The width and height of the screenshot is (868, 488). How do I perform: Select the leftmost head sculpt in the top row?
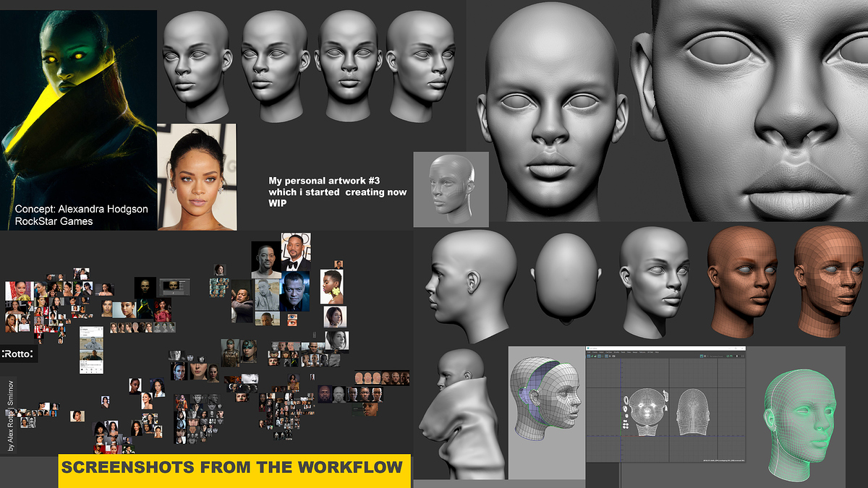point(197,65)
